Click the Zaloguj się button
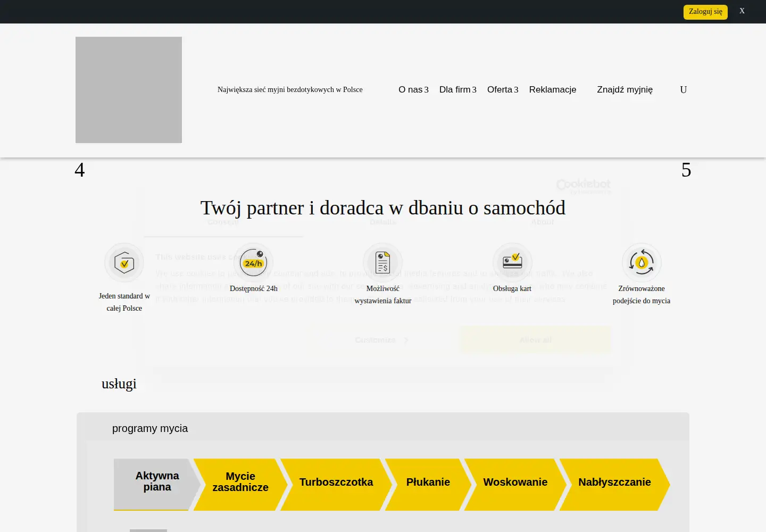 coord(705,12)
